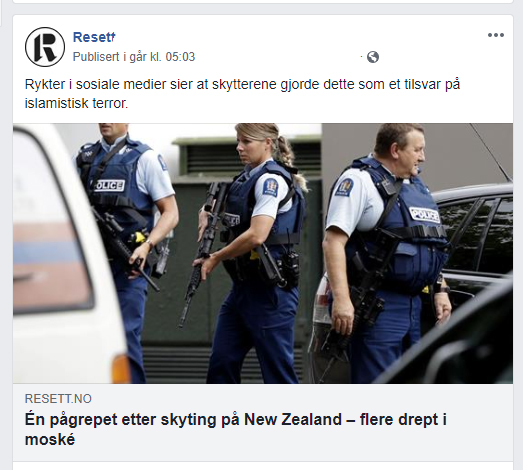The height and width of the screenshot is (470, 523).
Task: Select the 'Rykter i sosiale medier' post text
Action: 242,93
